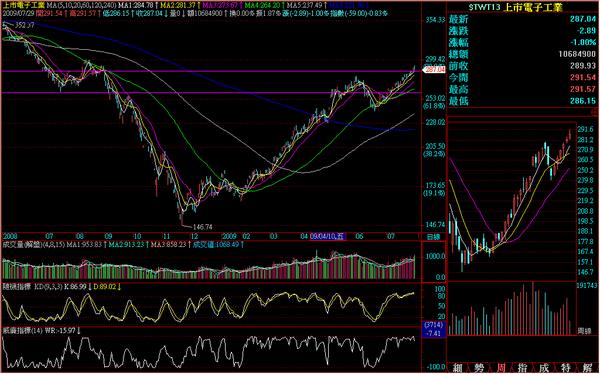Viewport: 600px width, 374px height.
Task: Click the blue (3714) -7.41 value box
Action: point(434,329)
